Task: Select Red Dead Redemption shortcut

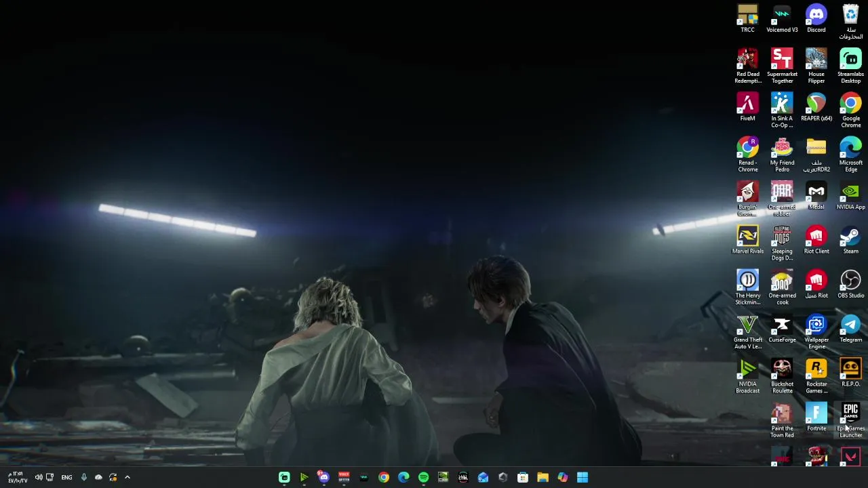Action: 747,66
